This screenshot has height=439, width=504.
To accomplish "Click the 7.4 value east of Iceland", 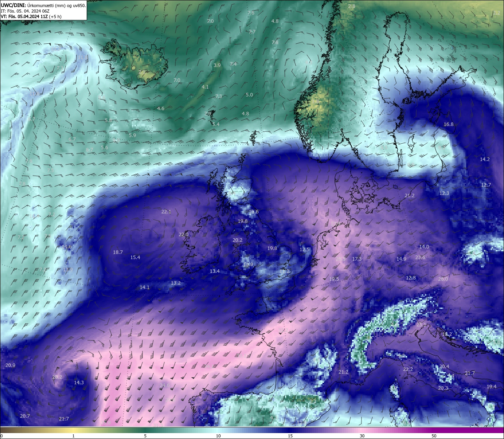I will [x=233, y=64].
